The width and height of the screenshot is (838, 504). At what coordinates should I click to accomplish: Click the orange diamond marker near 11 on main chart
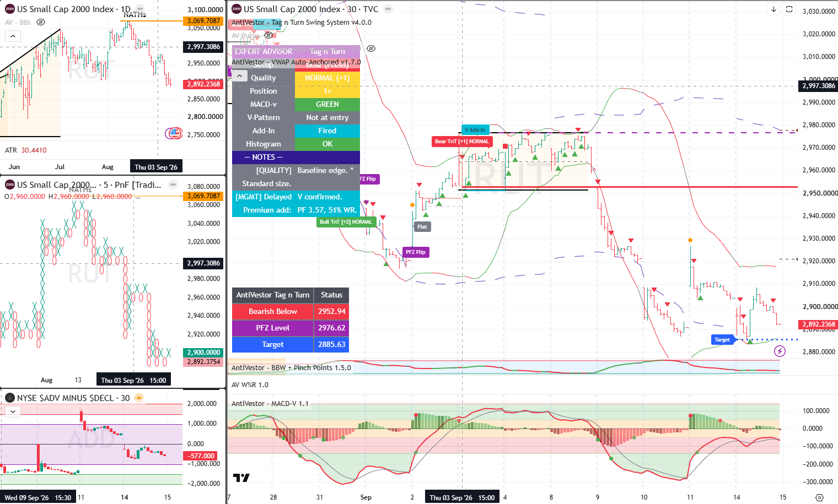pyautogui.click(x=690, y=240)
